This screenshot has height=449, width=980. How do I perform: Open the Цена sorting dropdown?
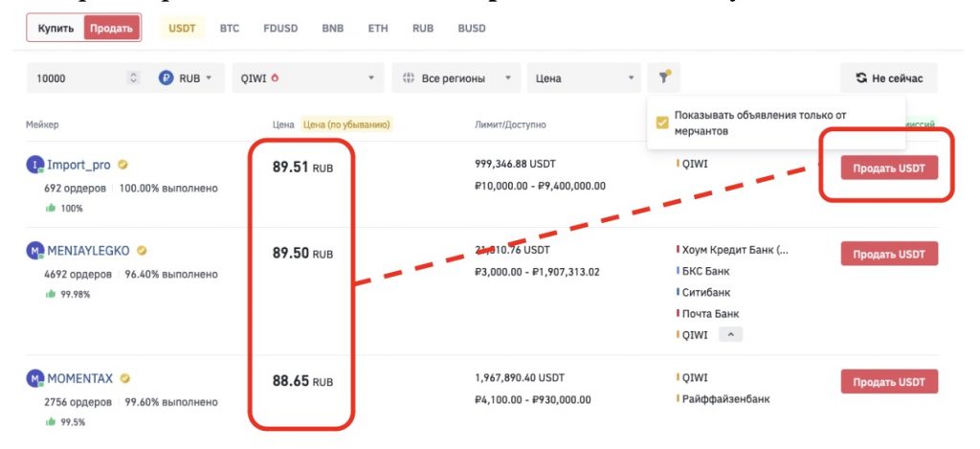point(584,79)
